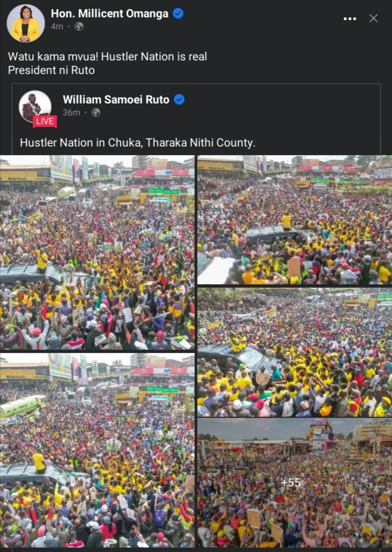Click the Watu kama mvua post text

(x=107, y=63)
